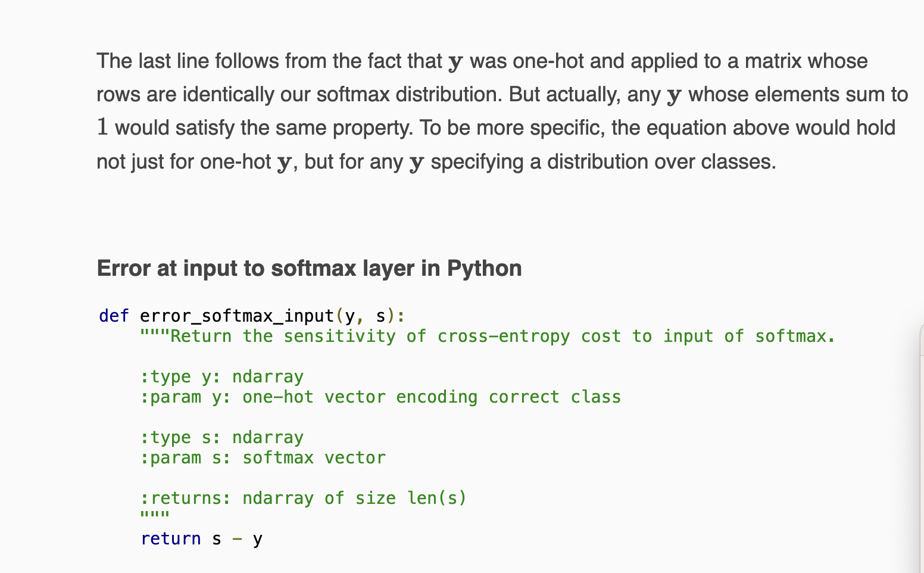924x573 pixels.
Task: Click the 'Error at input to softmax layer' heading
Action: (309, 269)
